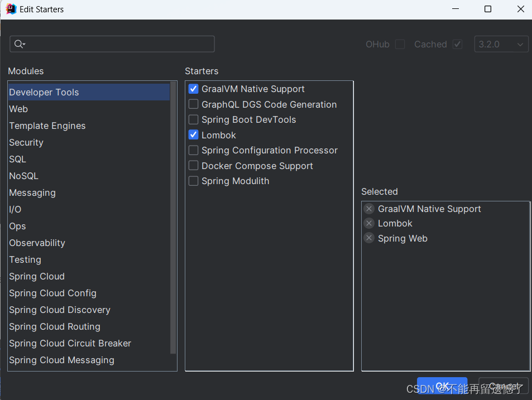Enable GraphQL DGS Code Generation starter

[x=193, y=104]
